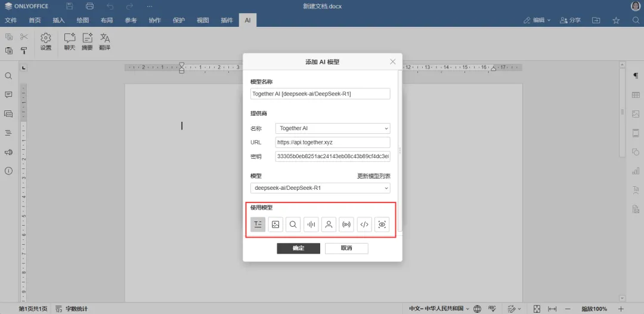Switch to the 协作 tab
Screen dimensions: 644x314
155,20
